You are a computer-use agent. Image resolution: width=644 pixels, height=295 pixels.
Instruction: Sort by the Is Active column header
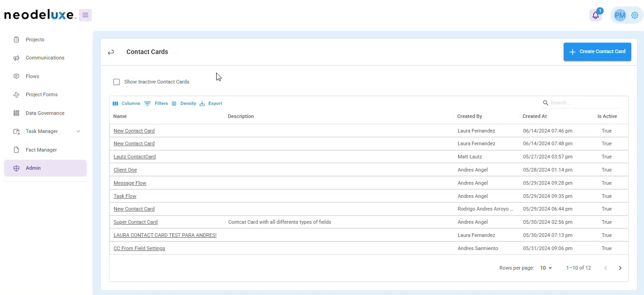tap(607, 116)
